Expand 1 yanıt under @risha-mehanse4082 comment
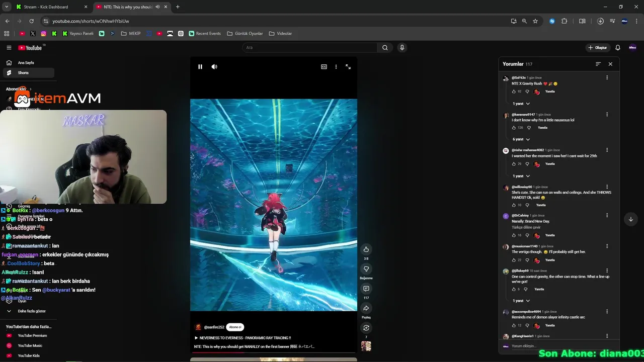This screenshot has width=644, height=362. point(521,176)
